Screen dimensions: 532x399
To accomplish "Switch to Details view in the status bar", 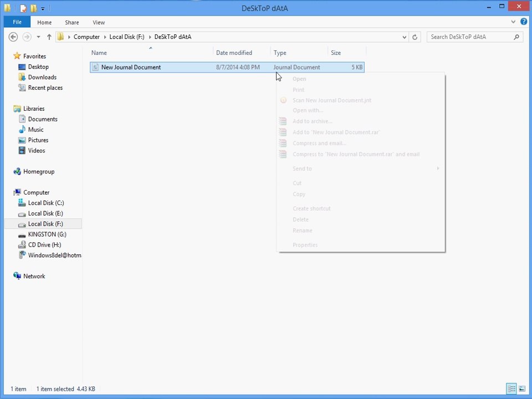I will (511, 389).
